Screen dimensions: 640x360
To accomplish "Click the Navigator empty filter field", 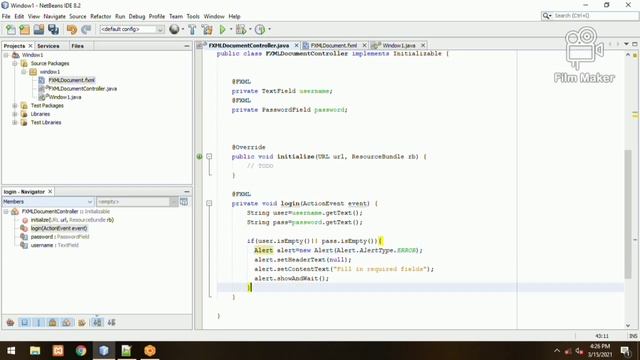I will (x=133, y=202).
